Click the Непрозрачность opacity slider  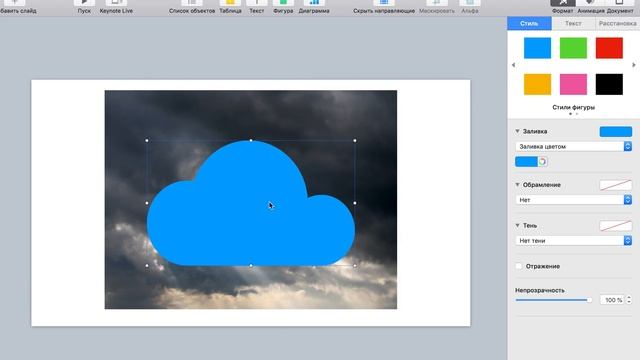(553, 300)
